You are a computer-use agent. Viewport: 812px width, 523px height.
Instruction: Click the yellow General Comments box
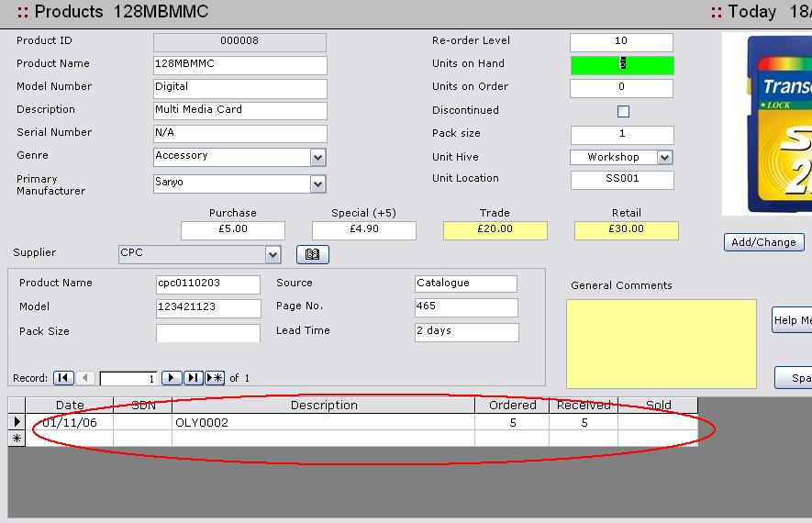(x=662, y=344)
